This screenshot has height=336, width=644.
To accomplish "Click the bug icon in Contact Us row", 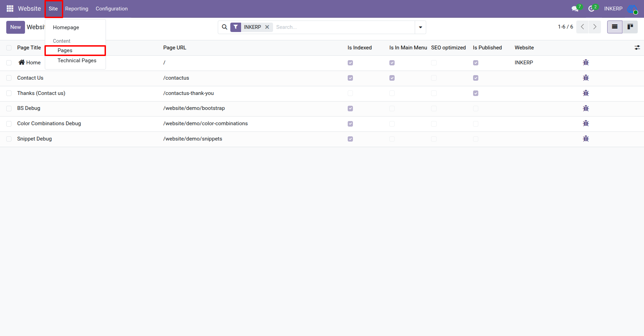I will [586, 78].
